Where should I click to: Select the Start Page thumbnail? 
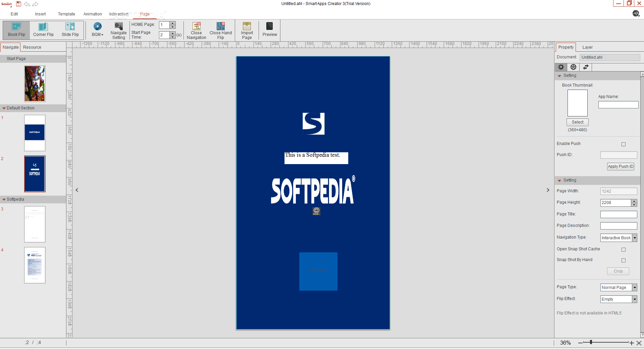tap(35, 84)
